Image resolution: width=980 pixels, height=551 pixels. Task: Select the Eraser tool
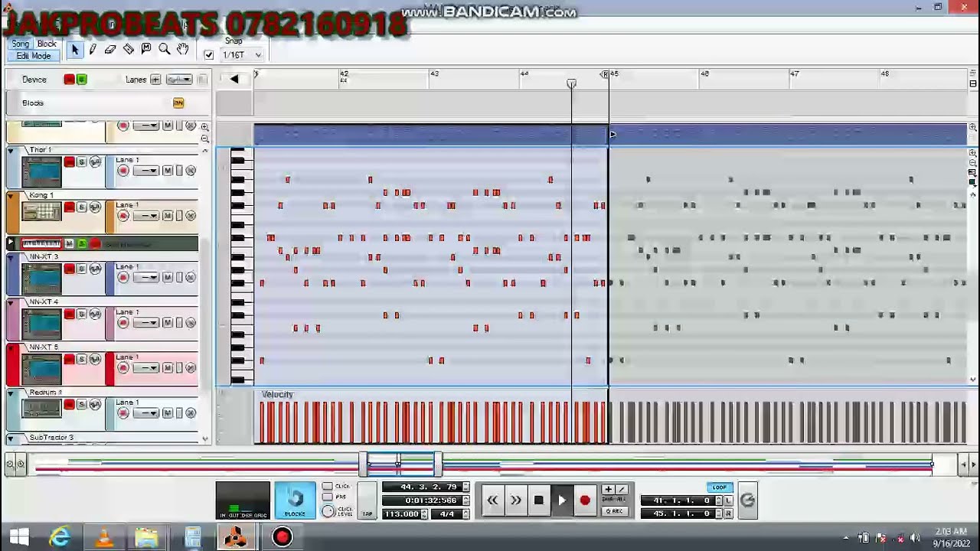110,50
